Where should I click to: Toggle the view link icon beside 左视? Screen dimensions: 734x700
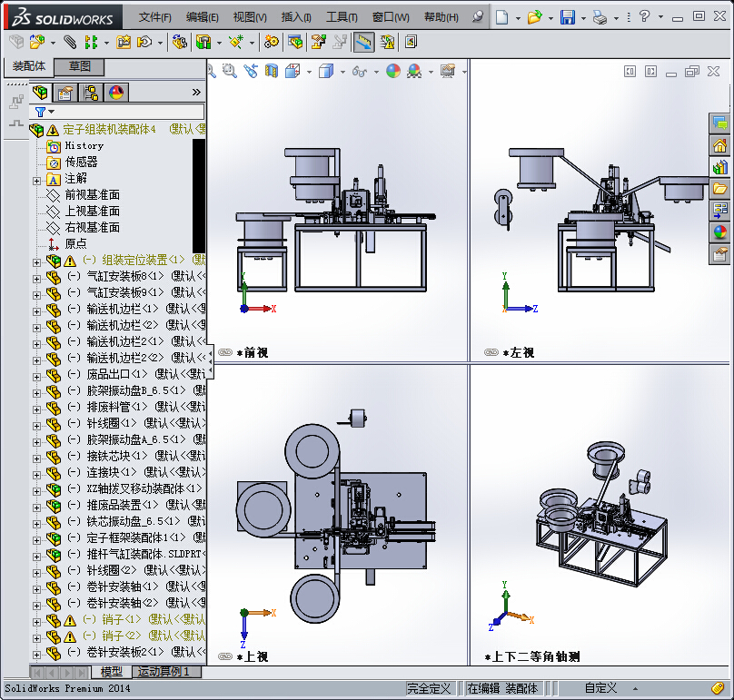[x=491, y=352]
